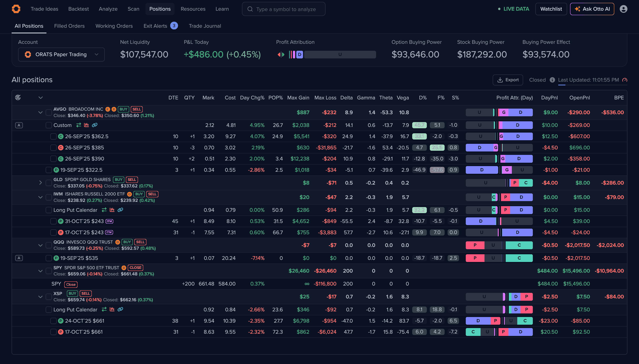Click link icon on IWM Long Put Calendar
639x364 pixels.
(x=120, y=210)
